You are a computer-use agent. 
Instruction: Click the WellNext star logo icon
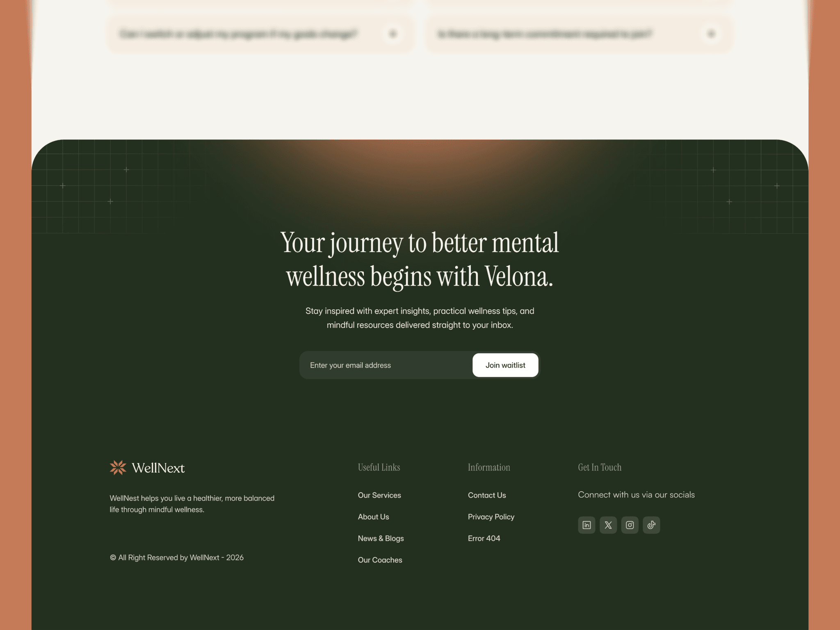point(118,468)
